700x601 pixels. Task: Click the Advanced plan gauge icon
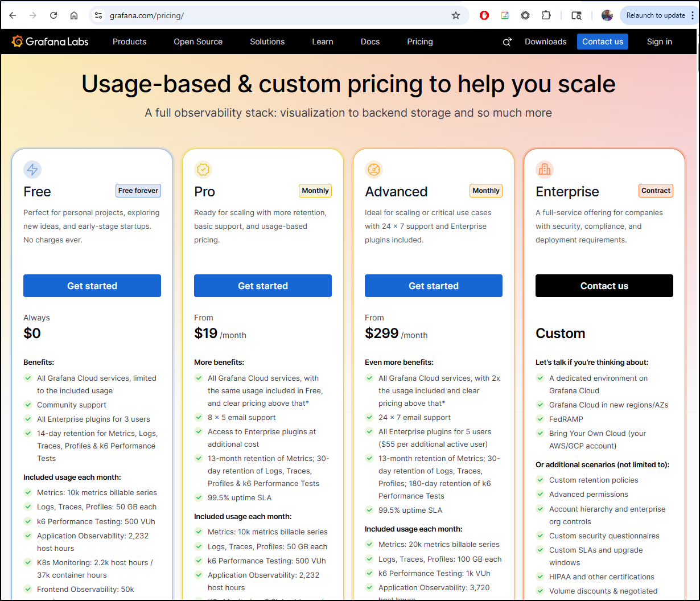[374, 169]
